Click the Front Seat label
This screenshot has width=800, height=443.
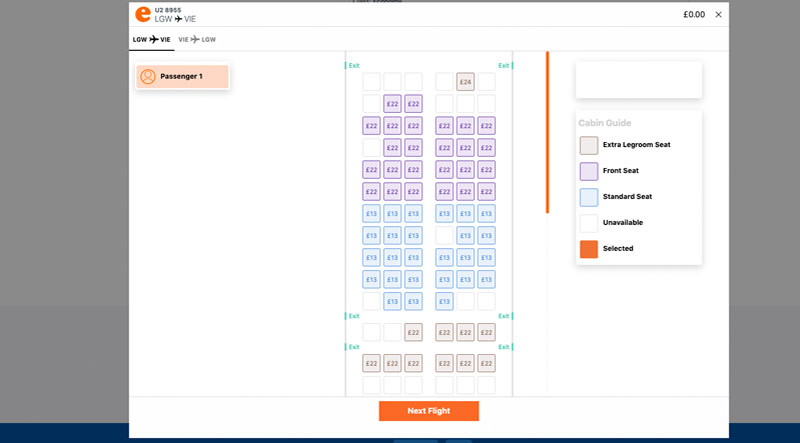621,171
